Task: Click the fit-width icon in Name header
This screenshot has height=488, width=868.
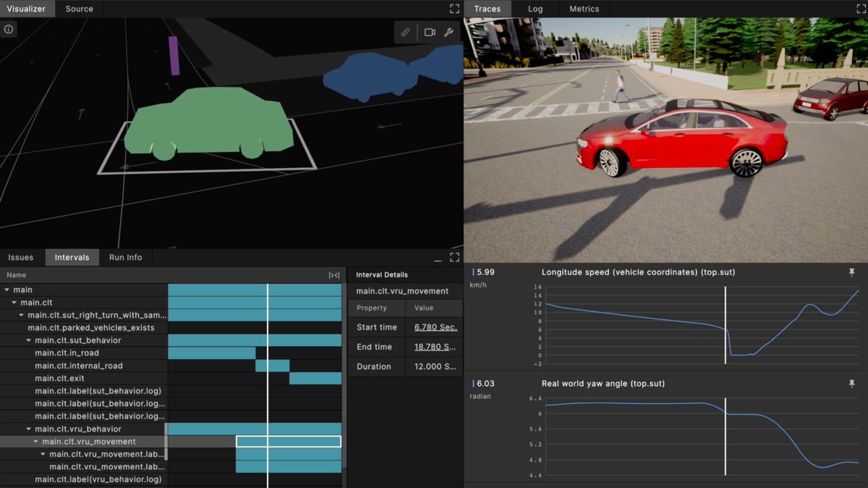Action: click(333, 275)
